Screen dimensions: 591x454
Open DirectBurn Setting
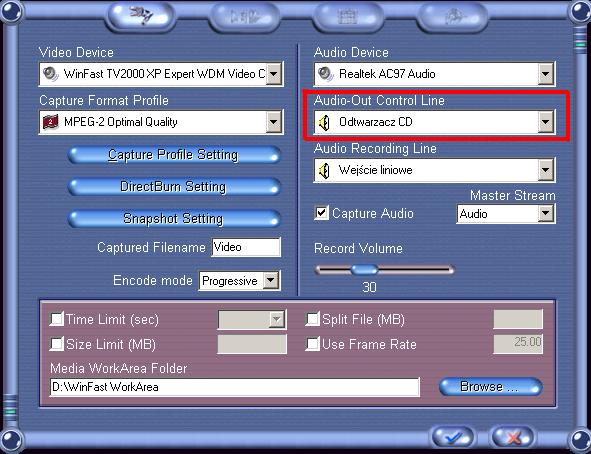point(173,187)
